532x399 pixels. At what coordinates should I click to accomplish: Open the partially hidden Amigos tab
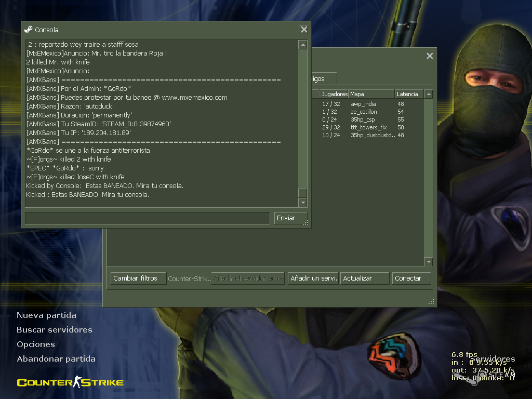pyautogui.click(x=324, y=79)
